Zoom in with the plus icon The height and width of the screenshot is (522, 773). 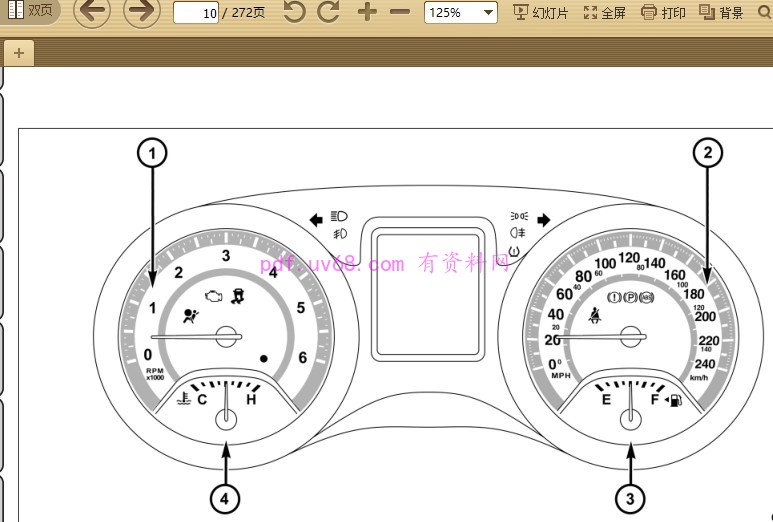pyautogui.click(x=367, y=13)
